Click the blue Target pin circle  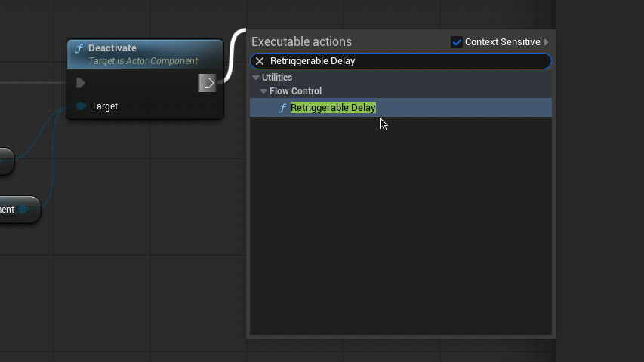(x=81, y=106)
